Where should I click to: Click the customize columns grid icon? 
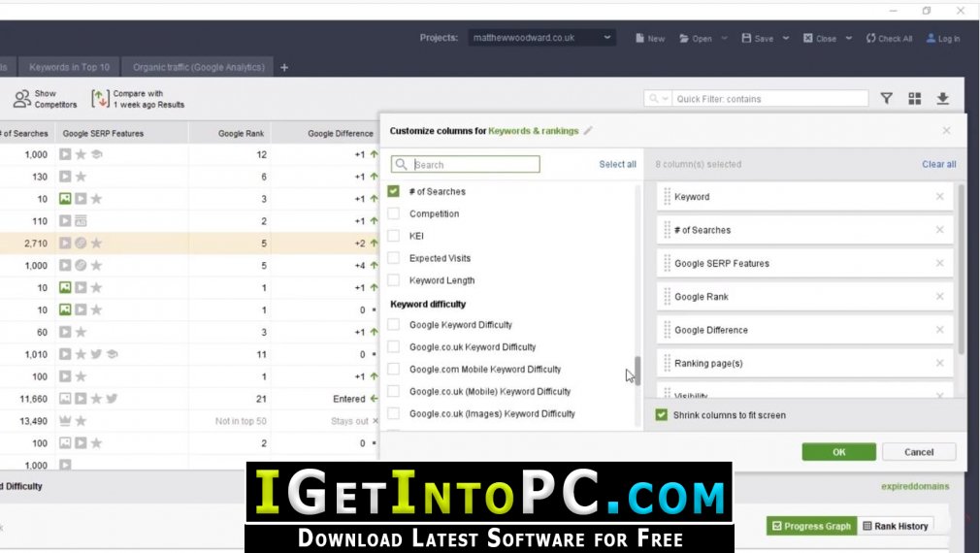click(x=914, y=98)
